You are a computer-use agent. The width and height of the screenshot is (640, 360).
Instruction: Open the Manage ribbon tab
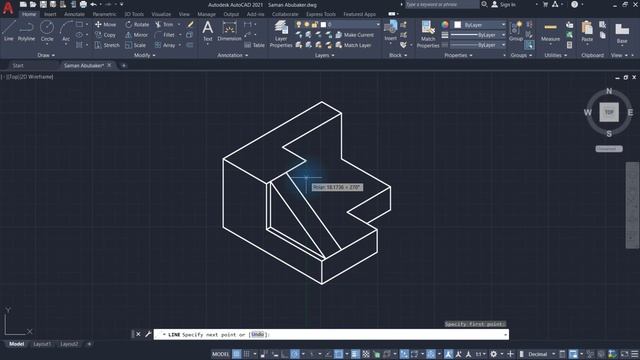pos(207,14)
